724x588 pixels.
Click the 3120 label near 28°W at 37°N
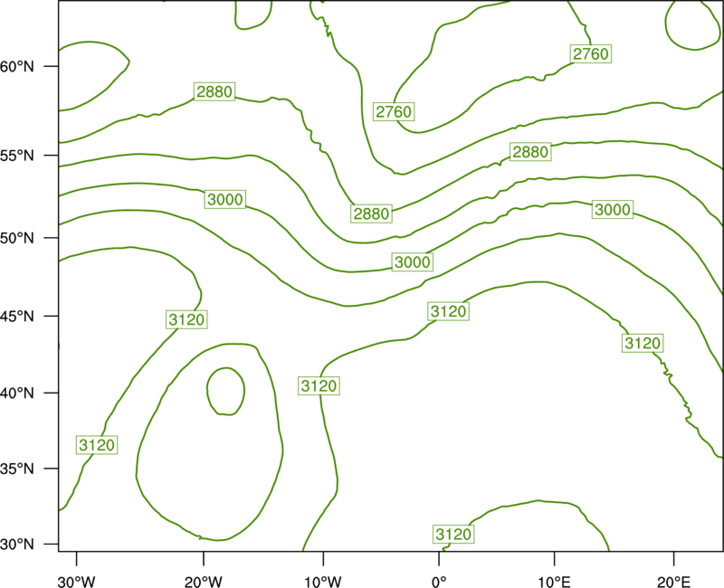(x=97, y=445)
